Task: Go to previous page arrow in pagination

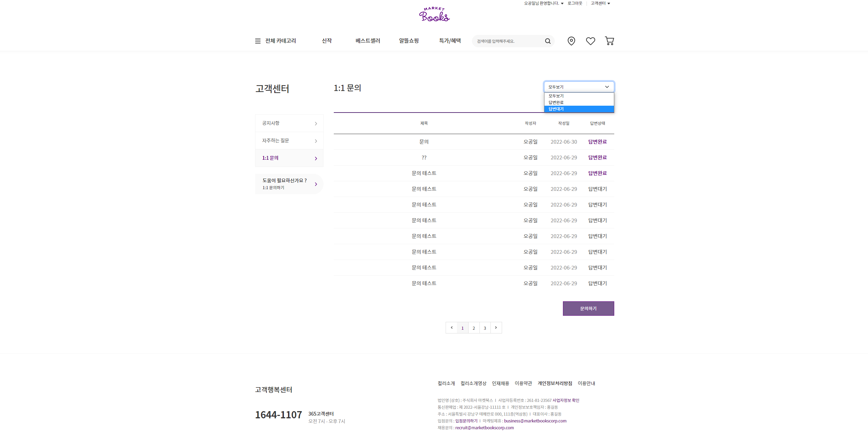Action: point(451,328)
